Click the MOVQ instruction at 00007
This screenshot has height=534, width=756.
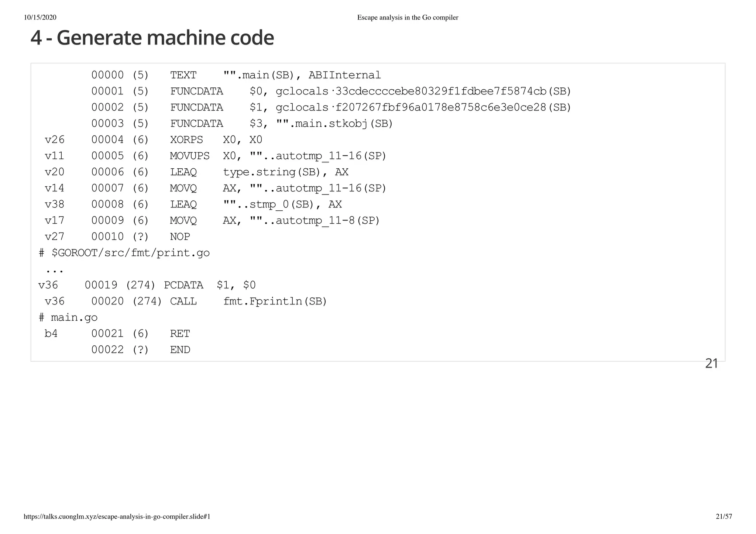tap(183, 188)
